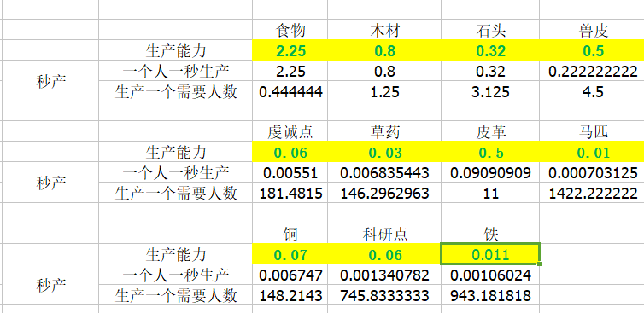This screenshot has height=313, width=644.
Task: Select cell containing 181.4815
Action: click(290, 193)
